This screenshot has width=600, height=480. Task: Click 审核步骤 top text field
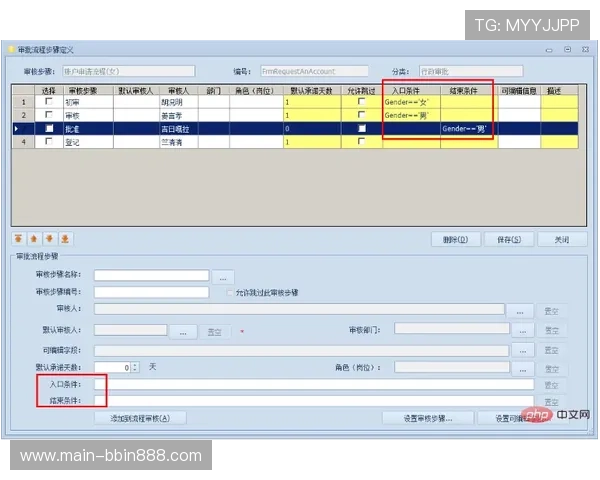[x=128, y=71]
